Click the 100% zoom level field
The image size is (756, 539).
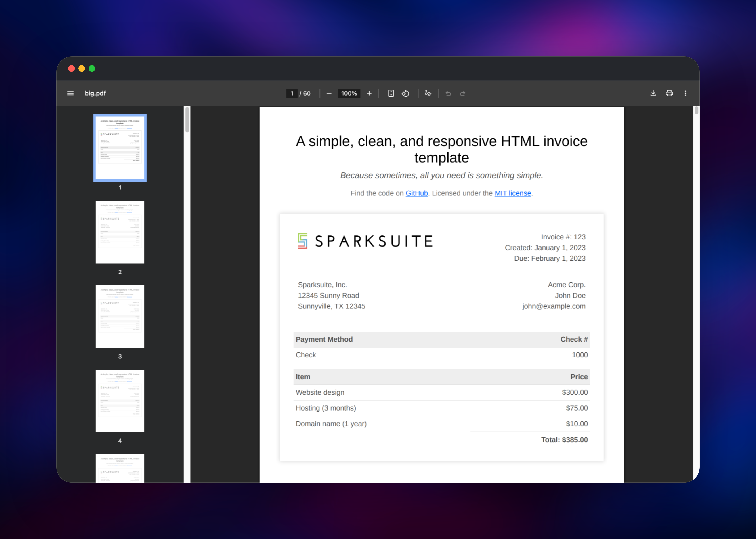(x=349, y=93)
